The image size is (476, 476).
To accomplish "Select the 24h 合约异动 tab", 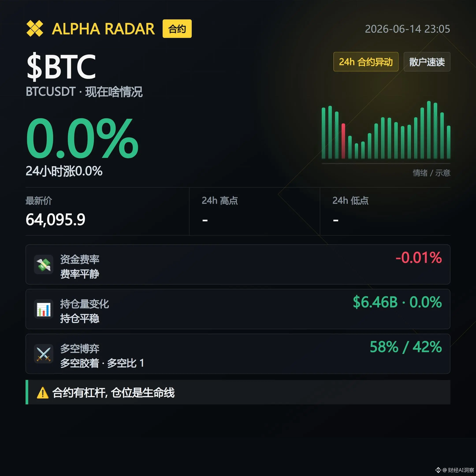I will [x=366, y=62].
